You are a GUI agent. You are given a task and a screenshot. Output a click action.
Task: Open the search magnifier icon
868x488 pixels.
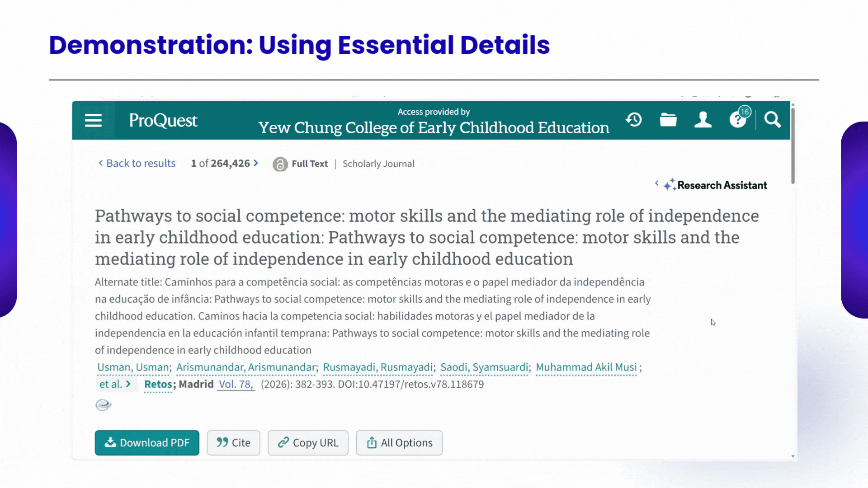click(x=773, y=120)
